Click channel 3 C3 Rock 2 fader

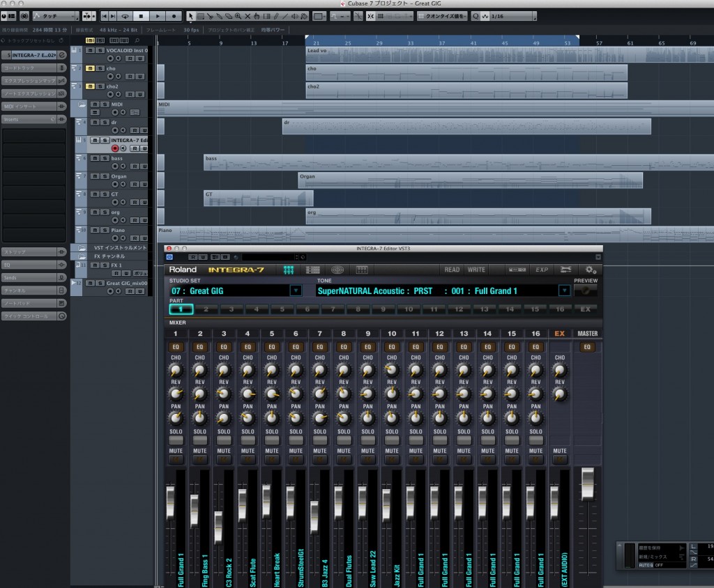[218, 527]
